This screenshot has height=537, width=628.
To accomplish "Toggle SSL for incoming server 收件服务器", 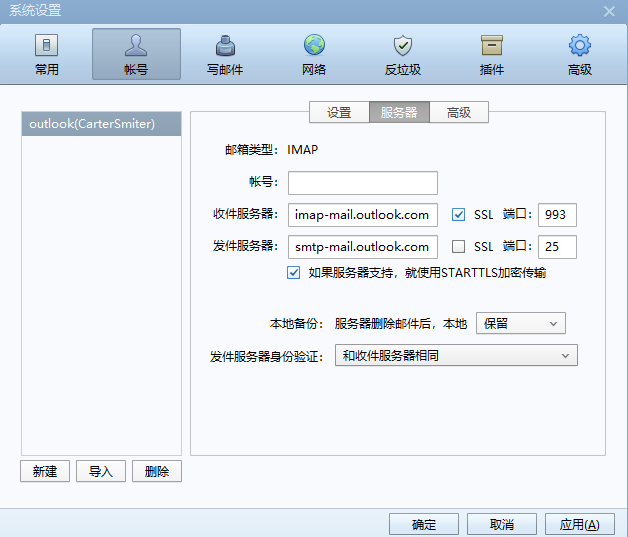I will (x=458, y=215).
